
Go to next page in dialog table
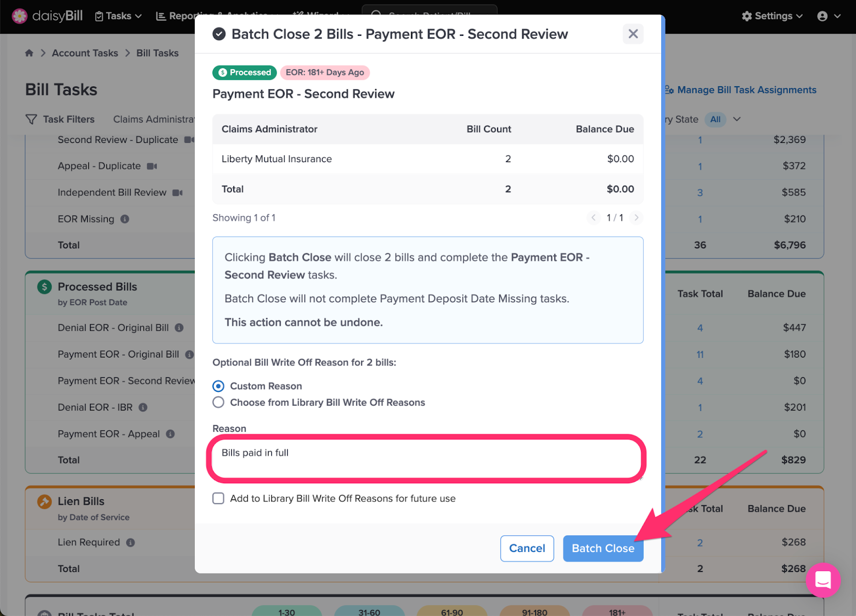click(636, 217)
